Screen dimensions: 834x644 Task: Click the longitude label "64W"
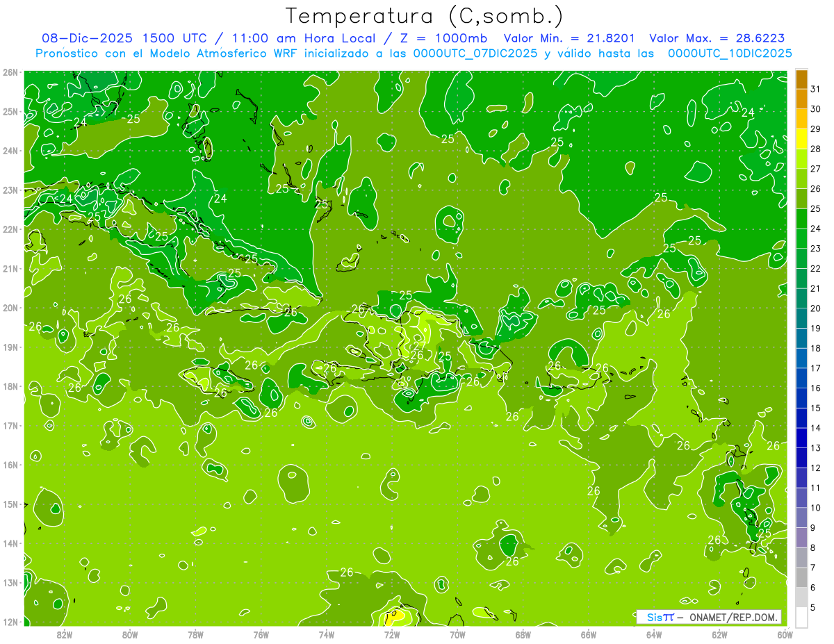(x=654, y=634)
